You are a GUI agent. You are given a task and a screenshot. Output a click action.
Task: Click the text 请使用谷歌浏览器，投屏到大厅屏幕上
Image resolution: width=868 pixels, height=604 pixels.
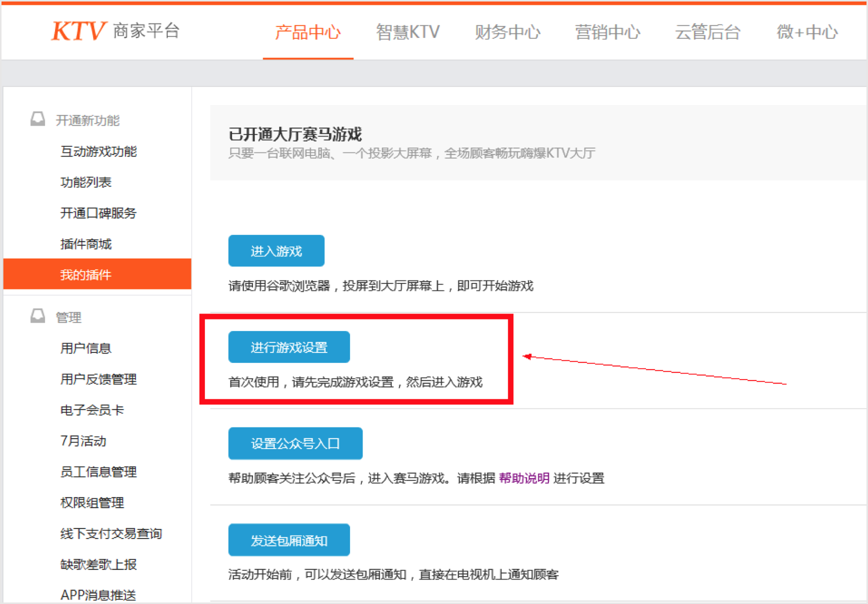click(336, 286)
